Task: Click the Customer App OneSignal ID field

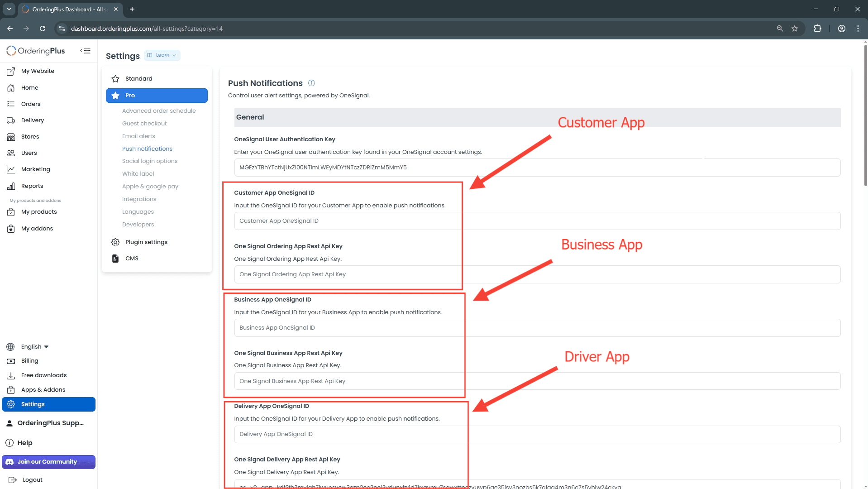Action: (537, 221)
